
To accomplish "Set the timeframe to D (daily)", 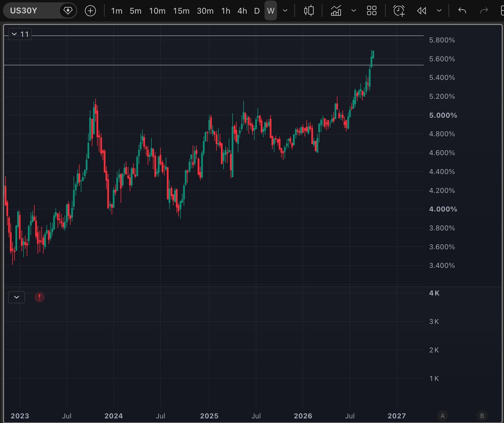I will (x=257, y=11).
